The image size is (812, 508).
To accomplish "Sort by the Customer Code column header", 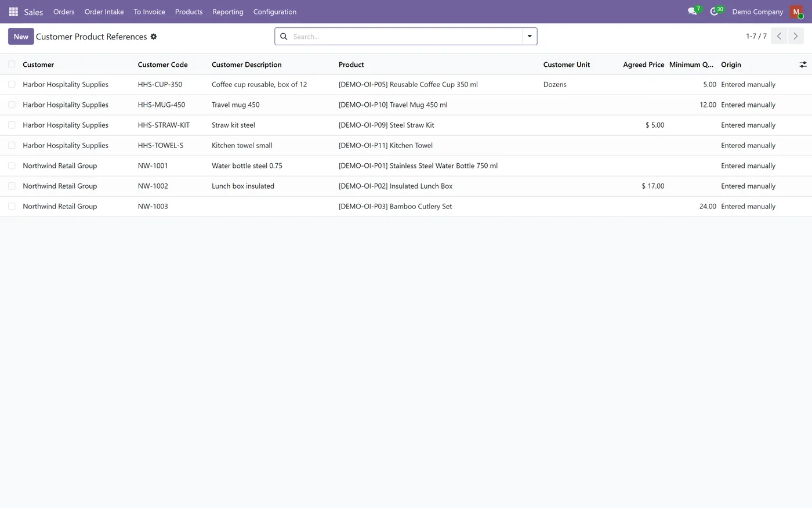I will pos(163,64).
